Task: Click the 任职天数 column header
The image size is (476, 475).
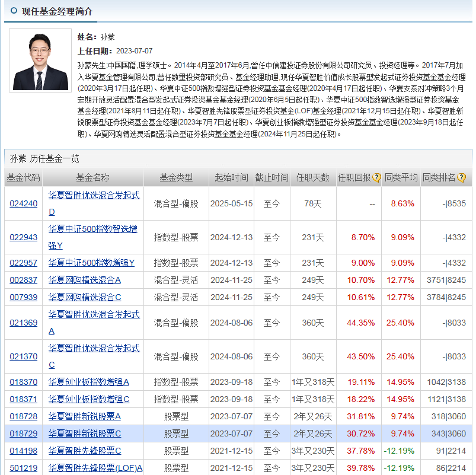Action: click(313, 177)
